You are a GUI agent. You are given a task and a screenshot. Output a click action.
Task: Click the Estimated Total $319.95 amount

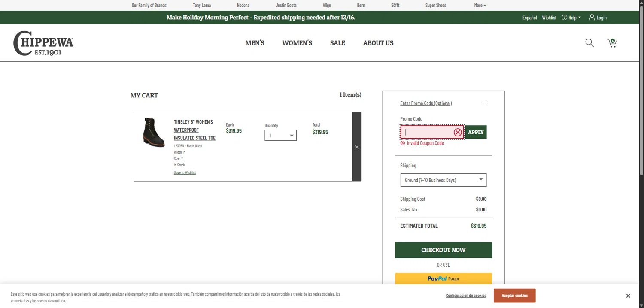point(479,226)
